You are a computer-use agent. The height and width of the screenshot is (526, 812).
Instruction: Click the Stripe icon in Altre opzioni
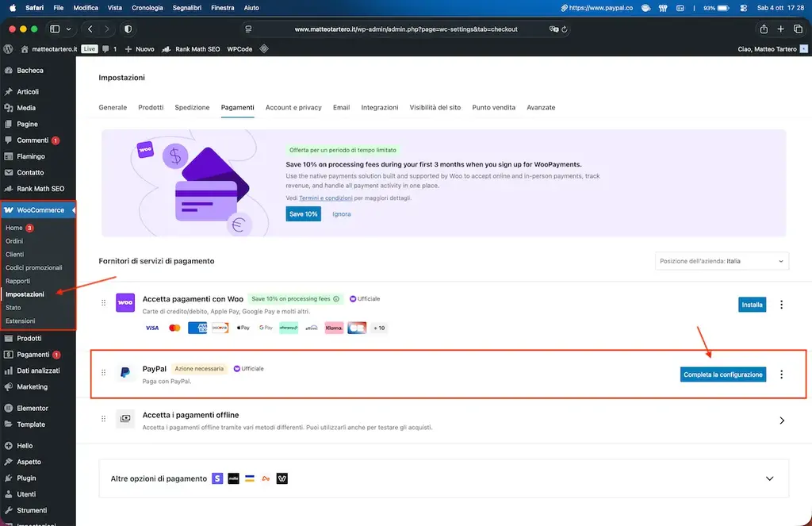pos(217,479)
